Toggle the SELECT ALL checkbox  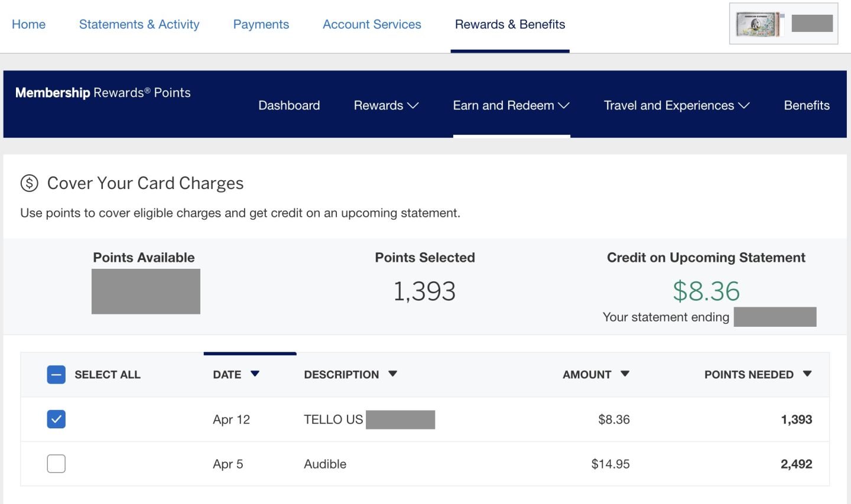tap(56, 375)
